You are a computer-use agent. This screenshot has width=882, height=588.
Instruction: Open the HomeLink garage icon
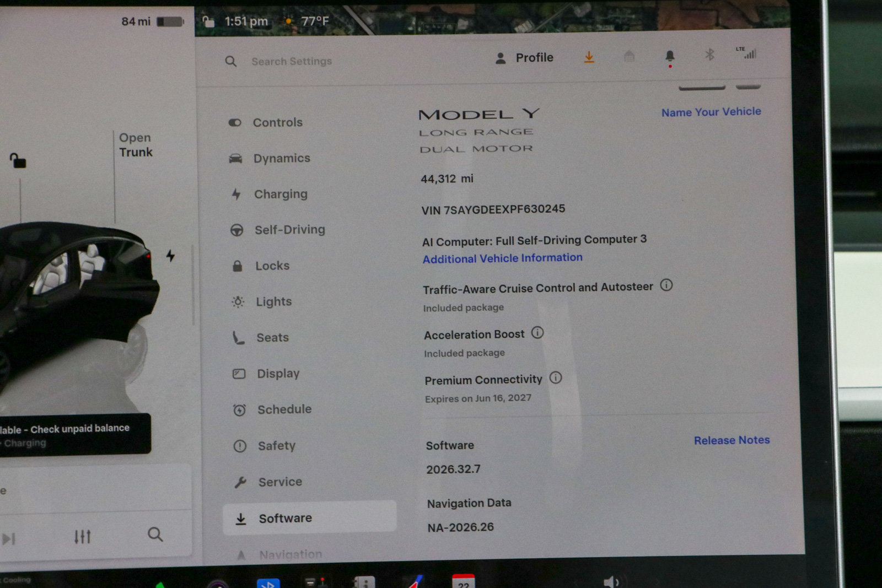[x=629, y=56]
